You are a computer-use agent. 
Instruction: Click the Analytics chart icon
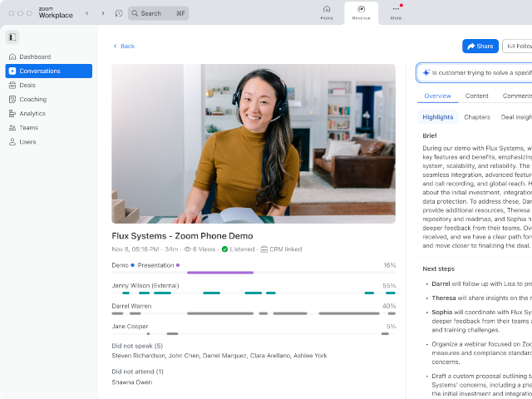pos(12,114)
